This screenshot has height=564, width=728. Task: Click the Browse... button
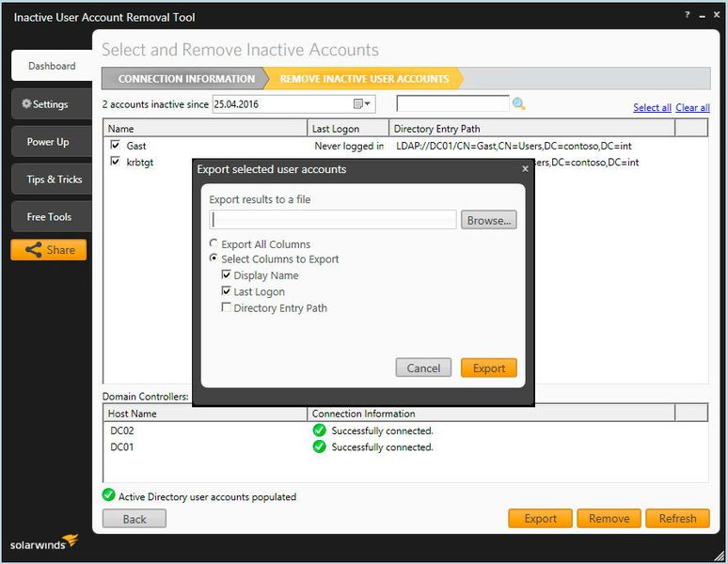pyautogui.click(x=489, y=220)
